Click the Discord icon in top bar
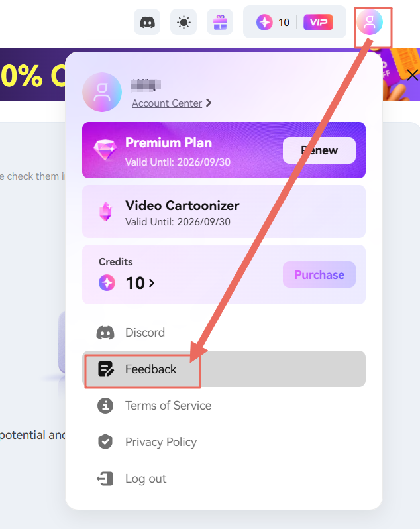Image resolution: width=420 pixels, height=529 pixels. (x=147, y=23)
